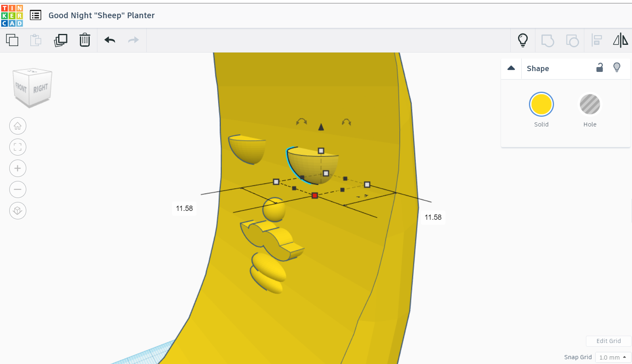This screenshot has height=364, width=632.
Task: Click the view cube RIGHT face
Action: click(40, 88)
